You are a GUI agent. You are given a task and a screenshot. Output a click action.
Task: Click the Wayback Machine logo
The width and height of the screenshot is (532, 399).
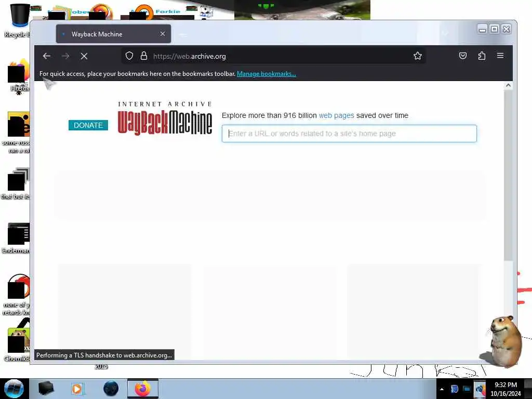pos(165,118)
